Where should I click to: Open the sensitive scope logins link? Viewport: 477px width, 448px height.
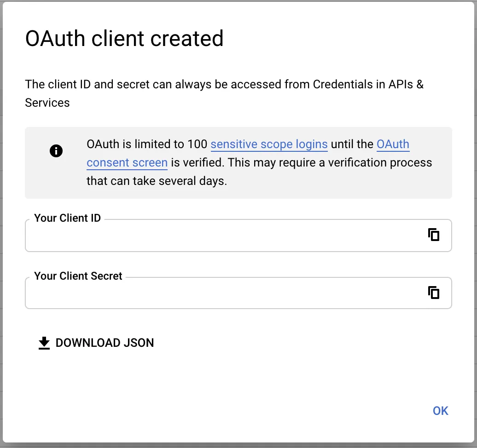[x=269, y=144]
